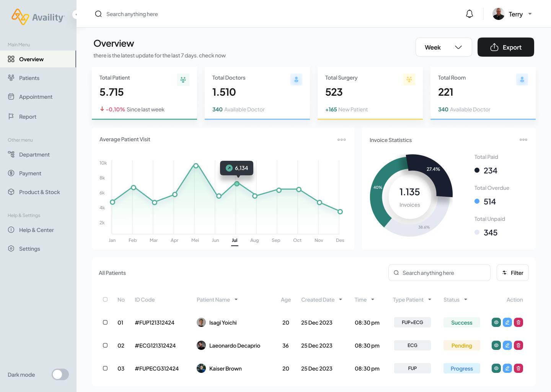Image resolution: width=551 pixels, height=392 pixels.
Task: Click the 6,134 chart tooltip
Action: point(236,168)
